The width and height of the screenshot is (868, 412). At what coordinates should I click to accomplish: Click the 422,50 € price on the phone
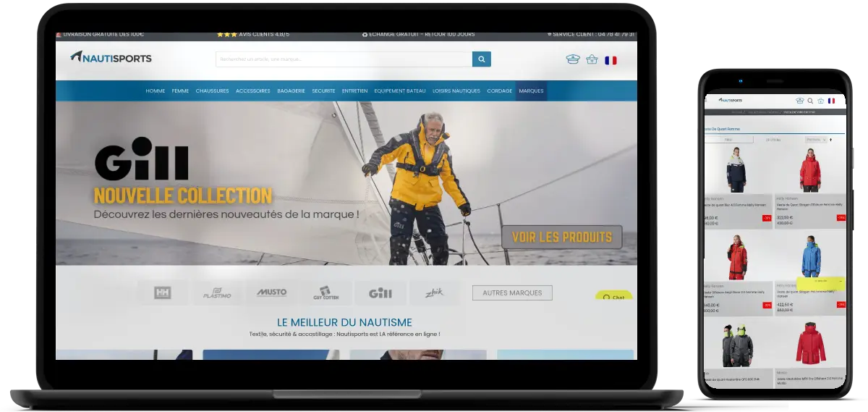784,305
